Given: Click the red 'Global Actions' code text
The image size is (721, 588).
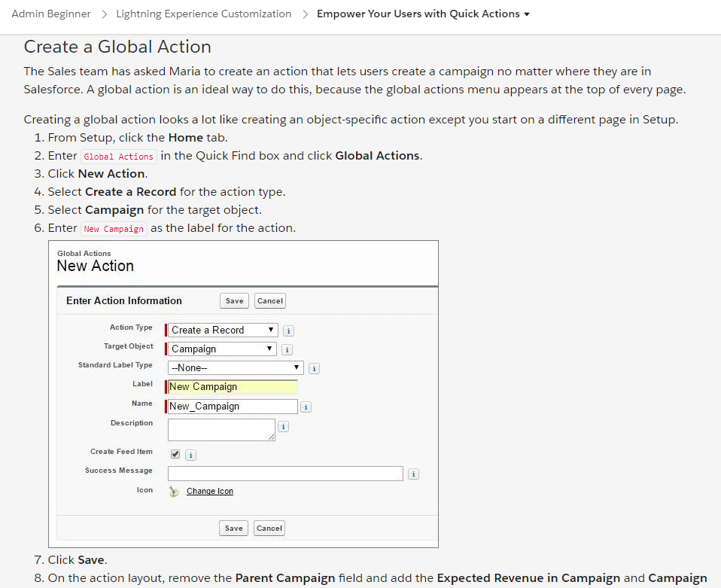Looking at the screenshot, I should [x=119, y=157].
